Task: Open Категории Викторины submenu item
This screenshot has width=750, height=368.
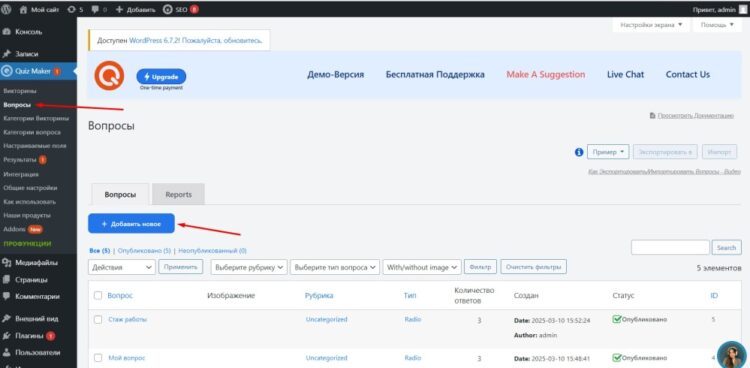Action: (36, 118)
